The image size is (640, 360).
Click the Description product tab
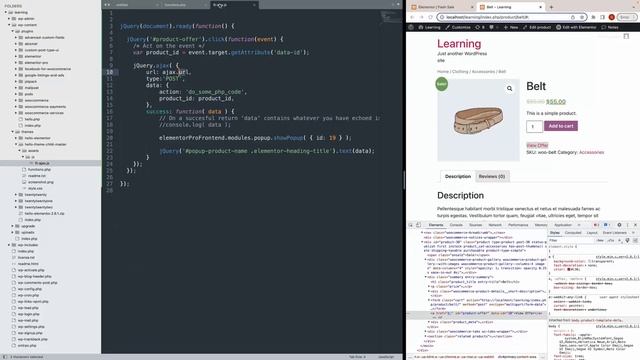pos(458,176)
